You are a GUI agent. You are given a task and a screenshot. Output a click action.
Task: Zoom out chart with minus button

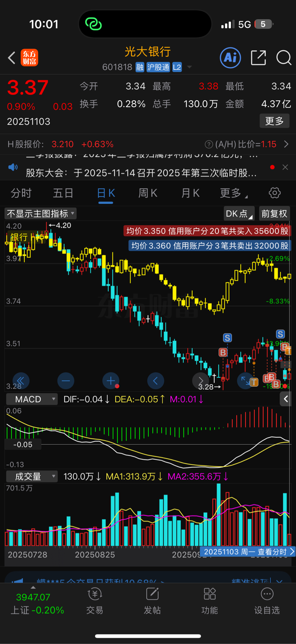click(66, 381)
